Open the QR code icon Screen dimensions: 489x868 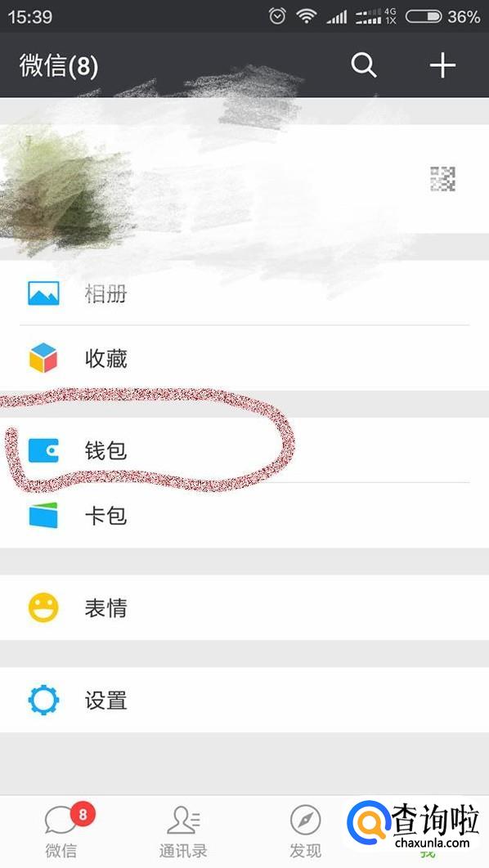pos(443,179)
